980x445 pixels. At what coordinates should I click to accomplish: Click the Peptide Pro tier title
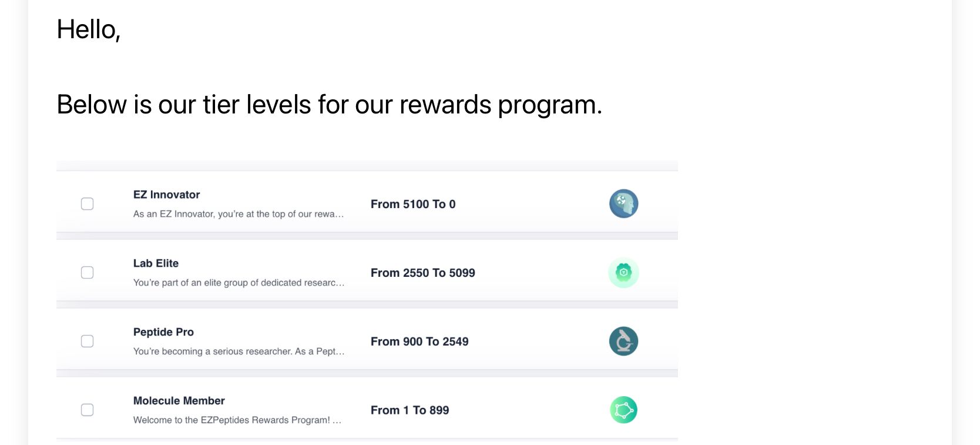pyautogui.click(x=163, y=332)
